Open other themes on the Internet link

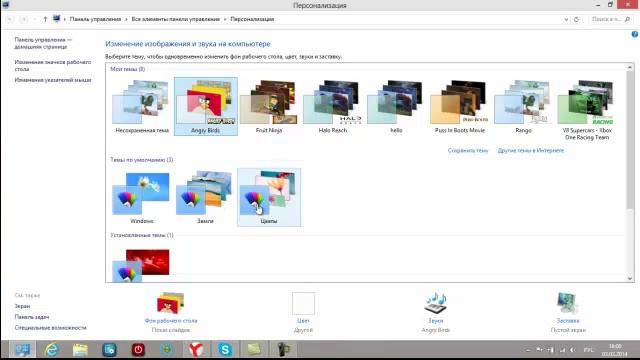click(x=531, y=151)
